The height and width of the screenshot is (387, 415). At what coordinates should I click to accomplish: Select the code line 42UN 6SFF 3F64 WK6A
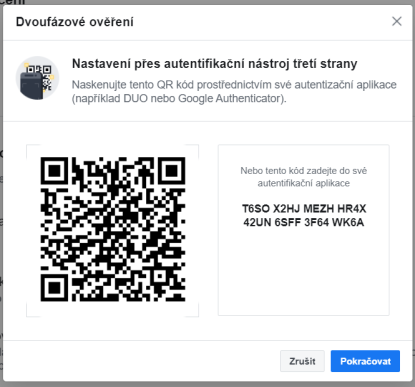coord(304,222)
